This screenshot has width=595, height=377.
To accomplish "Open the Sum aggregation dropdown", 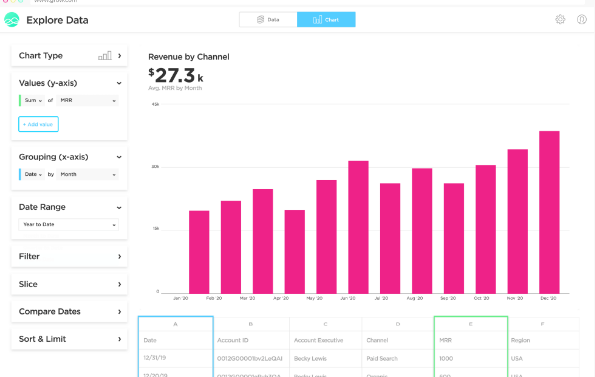I will point(33,101).
